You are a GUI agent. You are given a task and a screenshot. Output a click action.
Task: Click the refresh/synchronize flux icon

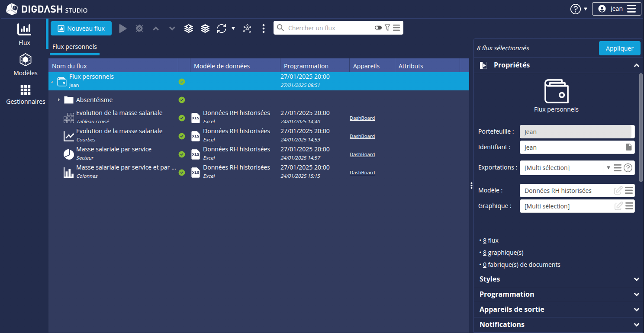(x=222, y=29)
